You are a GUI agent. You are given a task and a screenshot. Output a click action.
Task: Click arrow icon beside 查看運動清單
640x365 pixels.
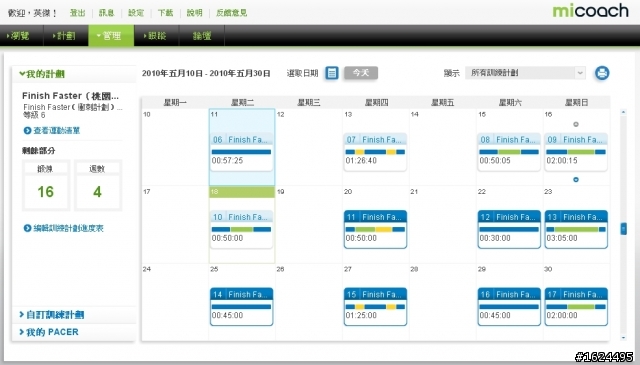coord(27,131)
